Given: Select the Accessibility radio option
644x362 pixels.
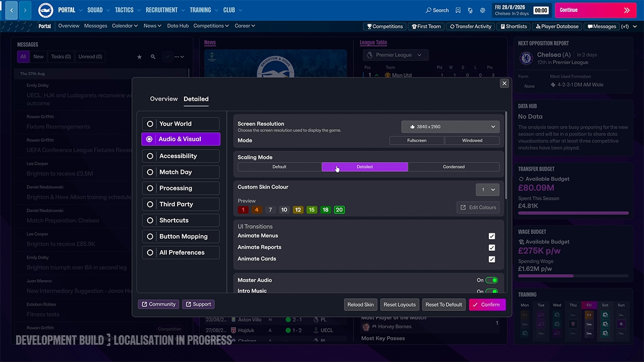Looking at the screenshot, I should tap(181, 156).
